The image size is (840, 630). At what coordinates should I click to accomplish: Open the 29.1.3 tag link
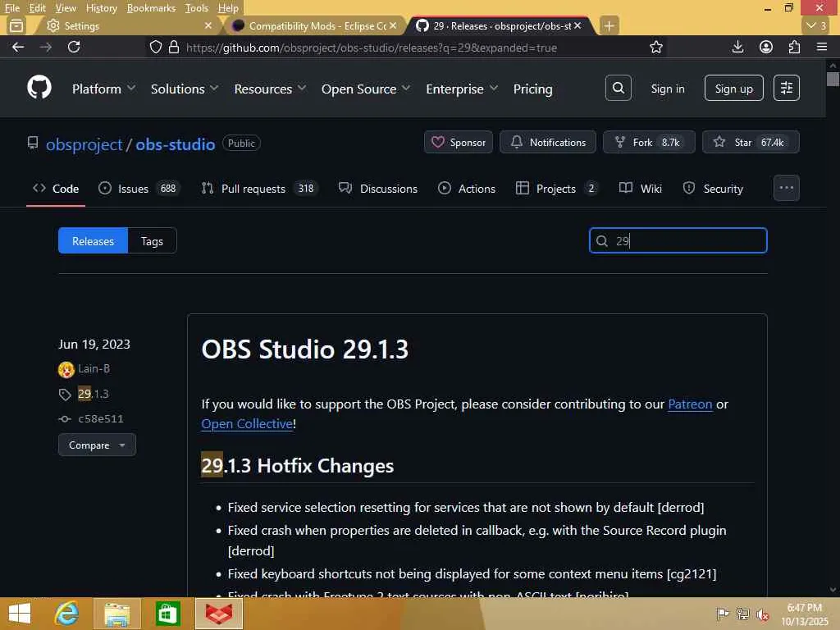point(94,394)
